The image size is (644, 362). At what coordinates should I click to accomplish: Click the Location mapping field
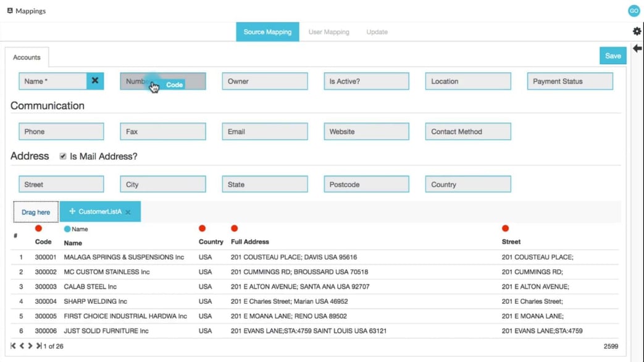[x=468, y=81]
